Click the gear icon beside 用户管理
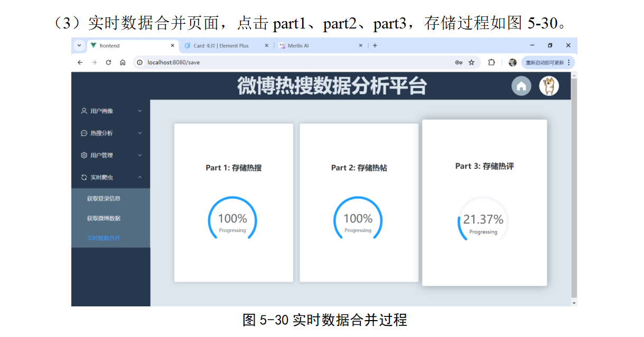Image resolution: width=644 pixels, height=337 pixels. [84, 155]
